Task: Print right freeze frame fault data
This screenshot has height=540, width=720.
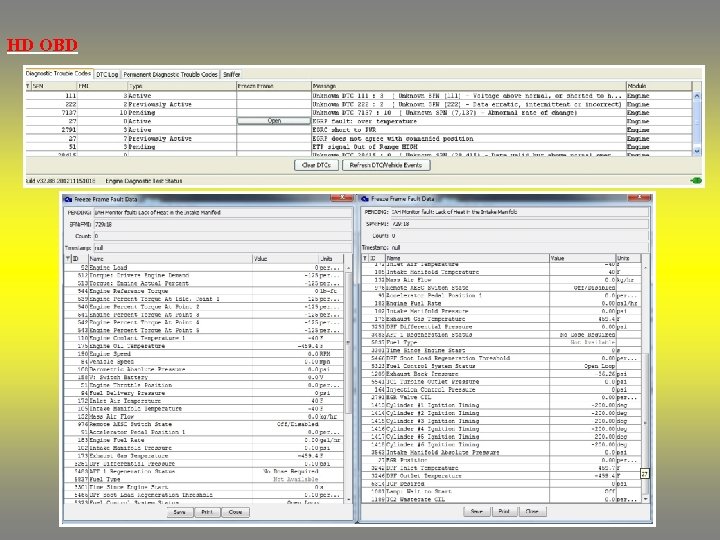Action: (503, 509)
